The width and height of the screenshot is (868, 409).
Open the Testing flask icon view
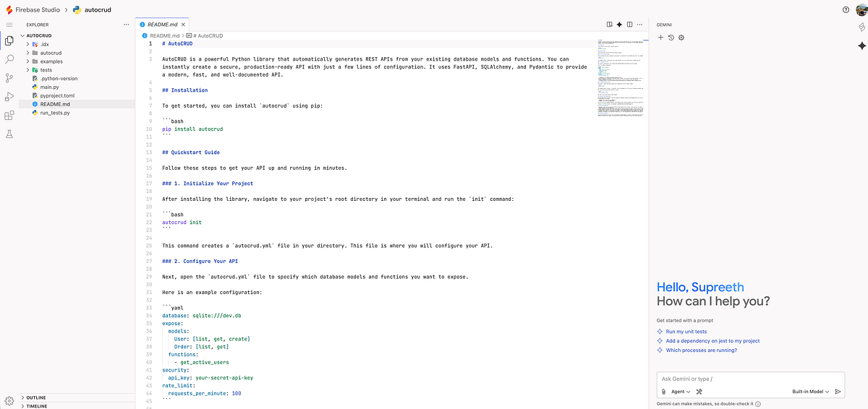[9, 134]
